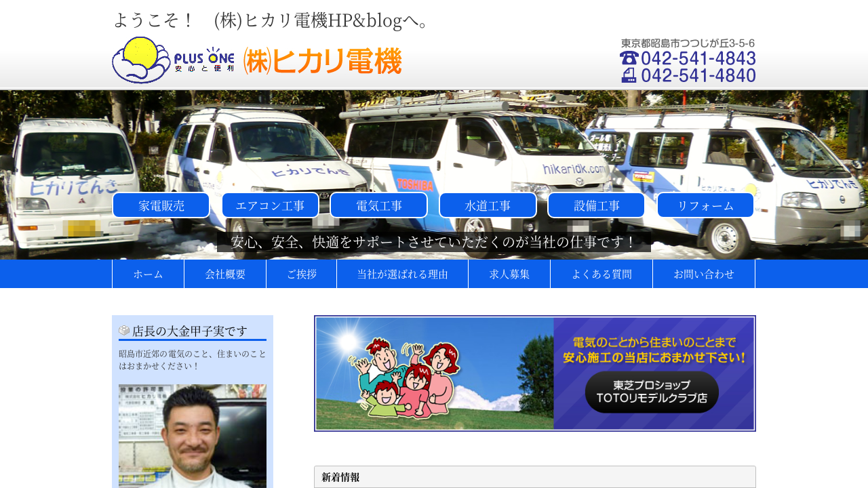868x488 pixels.
Task: Click the ㈱ヒカリ電機 orange company logo
Action: click(323, 61)
